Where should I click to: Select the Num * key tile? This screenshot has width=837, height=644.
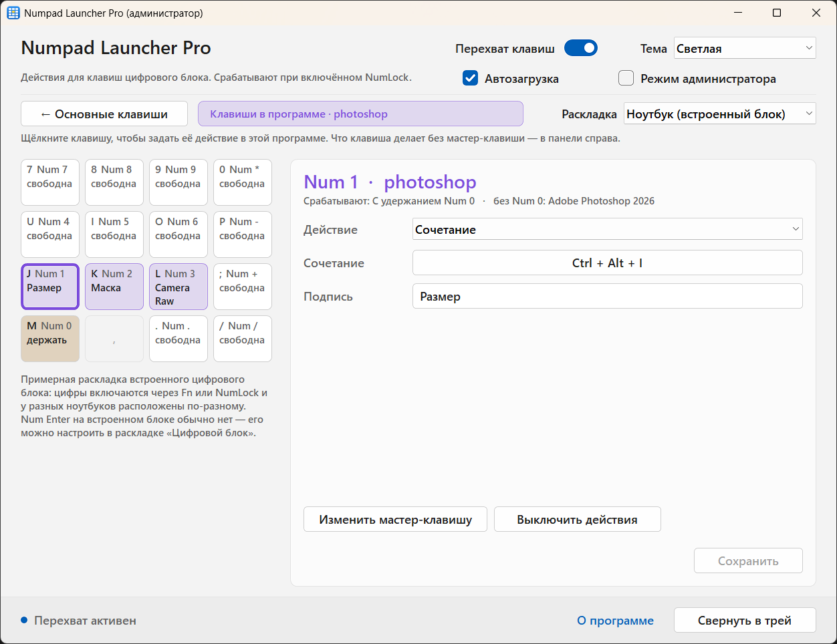[243, 182]
